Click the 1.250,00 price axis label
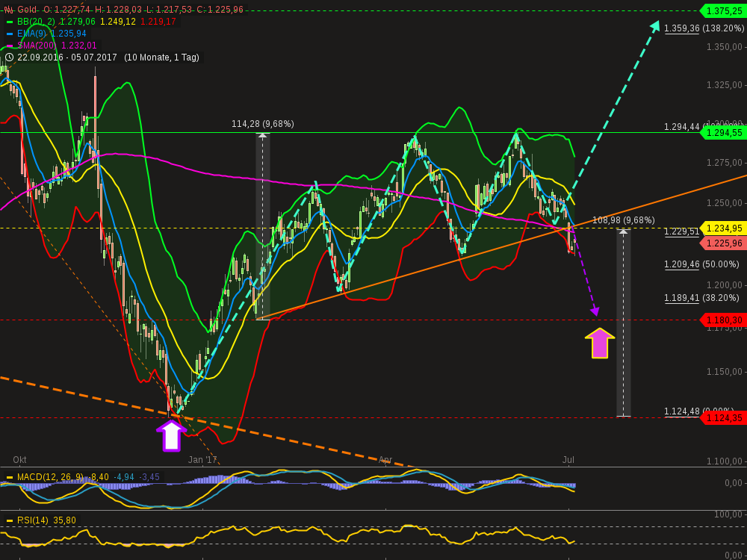The height and width of the screenshot is (560, 747). point(725,203)
